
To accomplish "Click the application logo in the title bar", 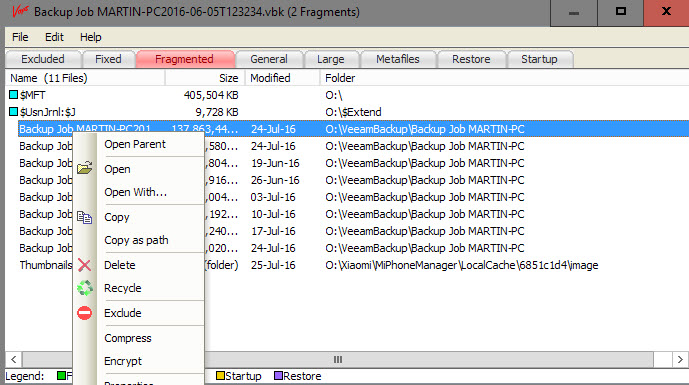I will 20,11.
